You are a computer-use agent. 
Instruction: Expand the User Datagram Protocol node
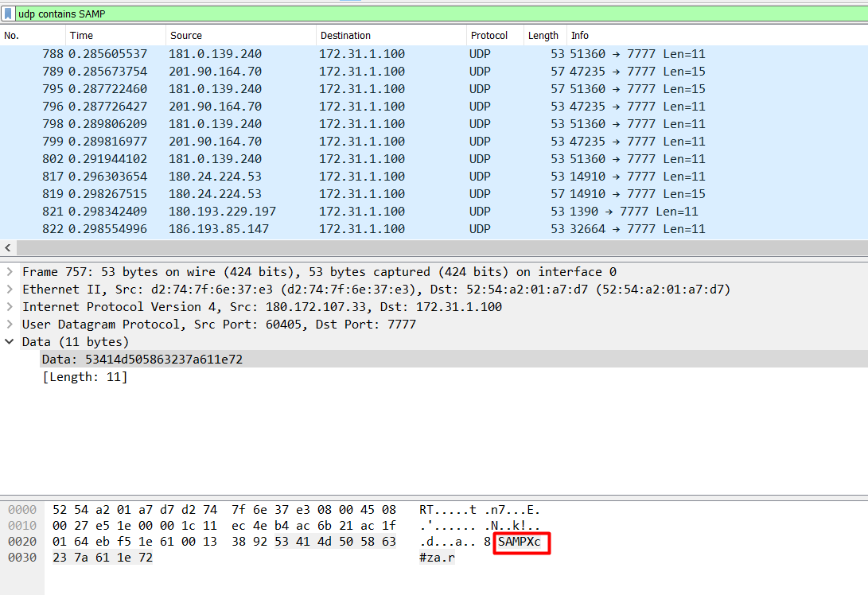coord(10,325)
